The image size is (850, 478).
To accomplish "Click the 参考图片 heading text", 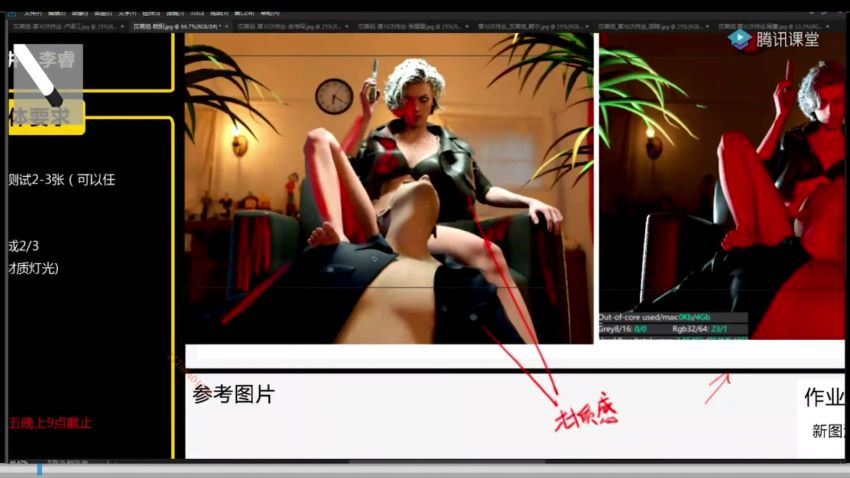I will pyautogui.click(x=234, y=395).
